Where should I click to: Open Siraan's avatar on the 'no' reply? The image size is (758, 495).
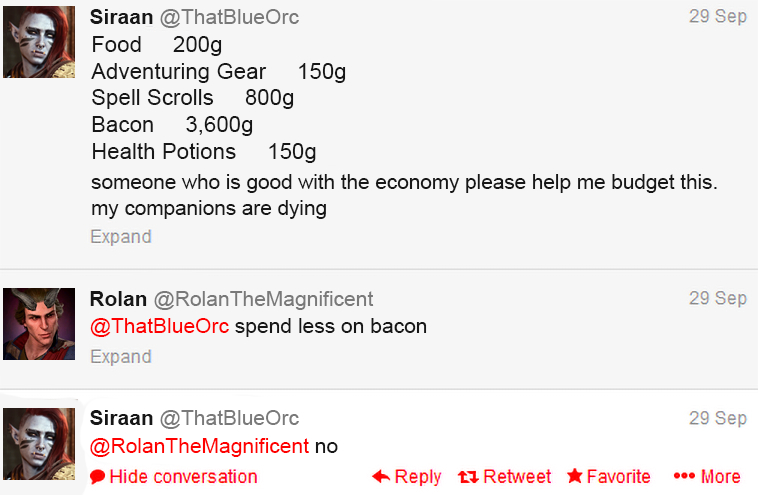tap(39, 443)
